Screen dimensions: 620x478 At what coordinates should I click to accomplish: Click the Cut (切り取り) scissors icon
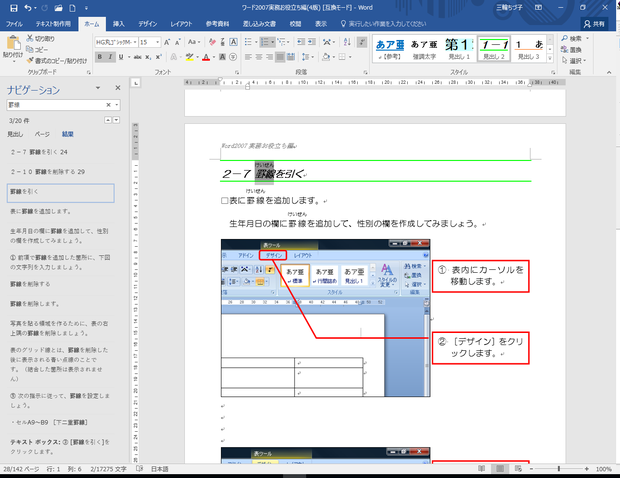click(30, 38)
